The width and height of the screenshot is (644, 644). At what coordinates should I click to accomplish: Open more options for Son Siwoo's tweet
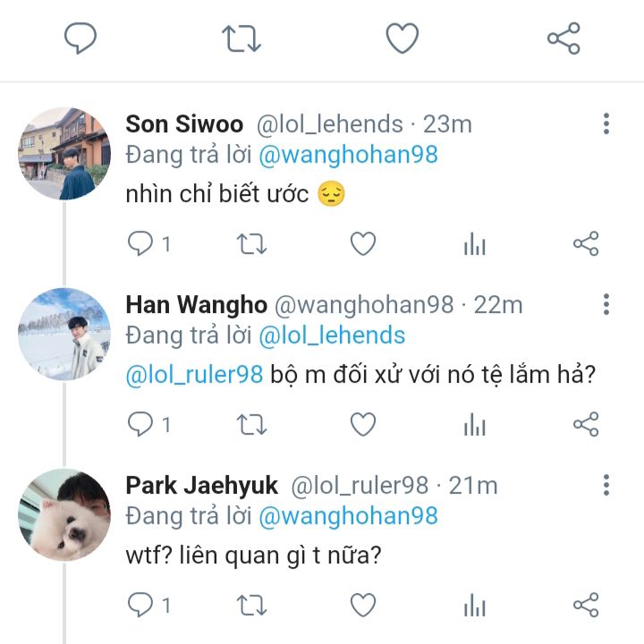tap(606, 123)
